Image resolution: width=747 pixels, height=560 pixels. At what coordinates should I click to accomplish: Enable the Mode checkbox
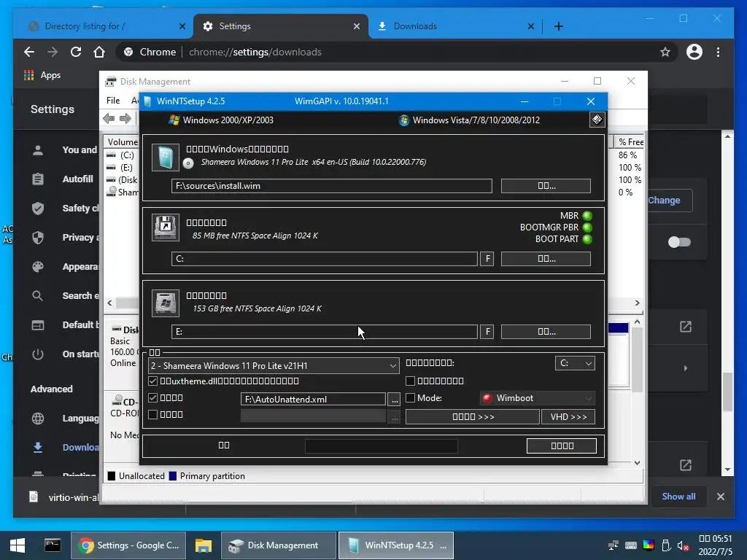click(410, 397)
